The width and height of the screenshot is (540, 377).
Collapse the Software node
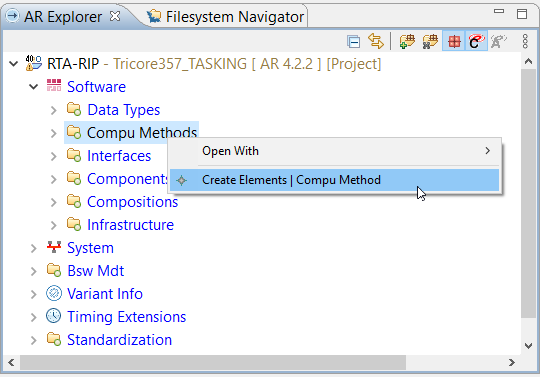coord(33,86)
